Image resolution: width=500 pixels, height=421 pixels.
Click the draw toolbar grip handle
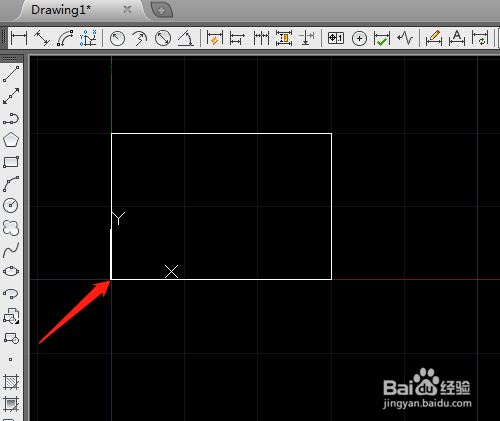(x=10, y=58)
